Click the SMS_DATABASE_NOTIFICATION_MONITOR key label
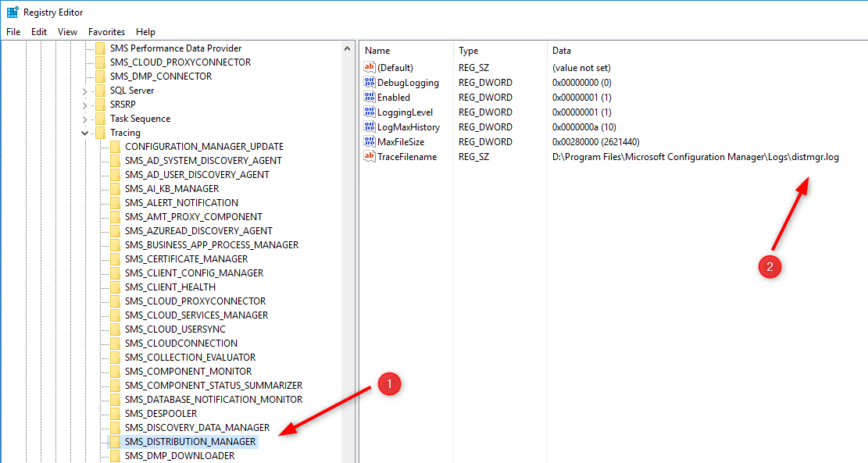 (x=213, y=400)
